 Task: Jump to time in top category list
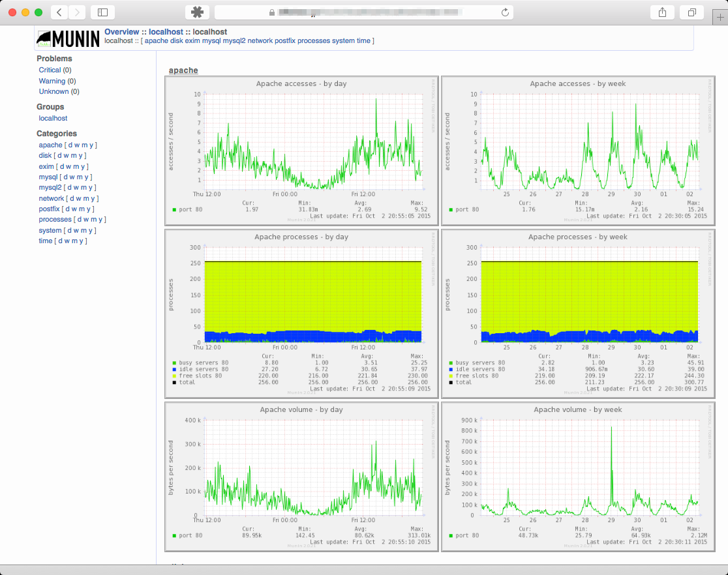pyautogui.click(x=363, y=41)
